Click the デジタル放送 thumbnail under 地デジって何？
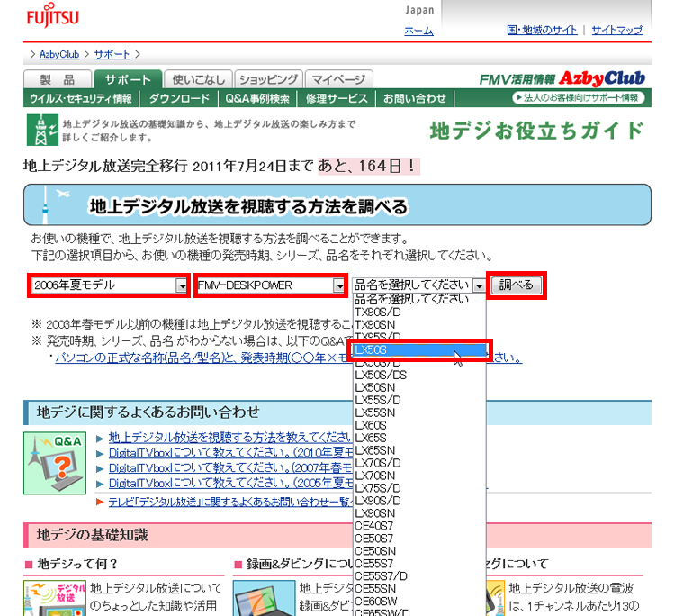This screenshot has height=616, width=675. pyautogui.click(x=55, y=598)
